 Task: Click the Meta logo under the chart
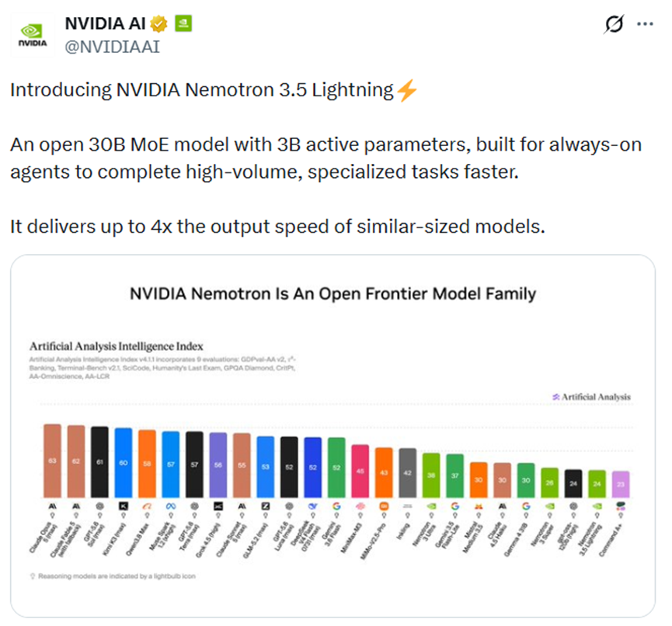pyautogui.click(x=171, y=506)
